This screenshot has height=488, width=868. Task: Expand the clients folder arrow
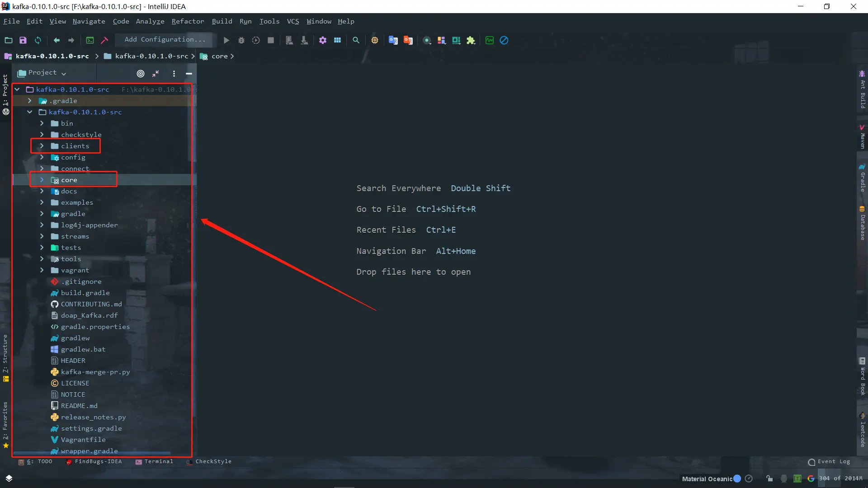click(x=42, y=146)
